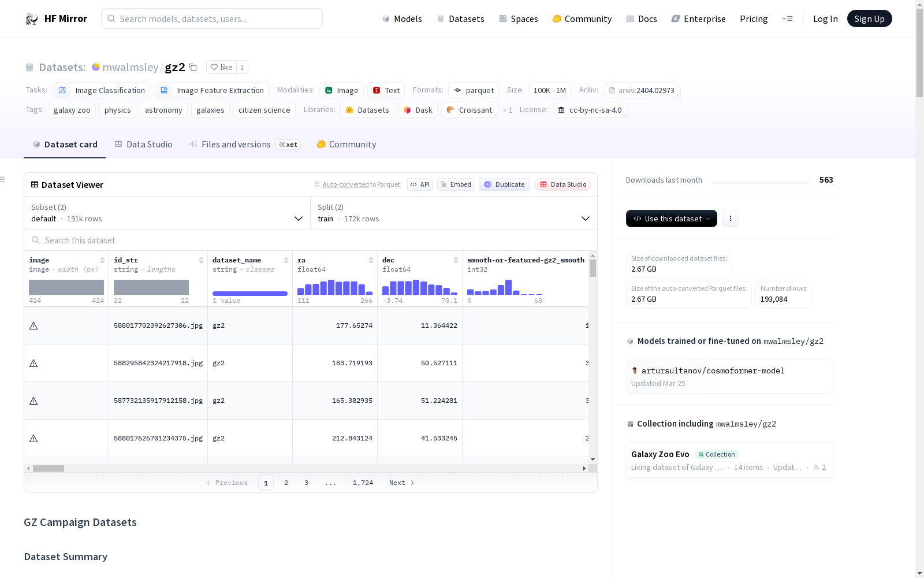Click the ra column histogram
This screenshot has height=578, width=924.
pyautogui.click(x=335, y=287)
